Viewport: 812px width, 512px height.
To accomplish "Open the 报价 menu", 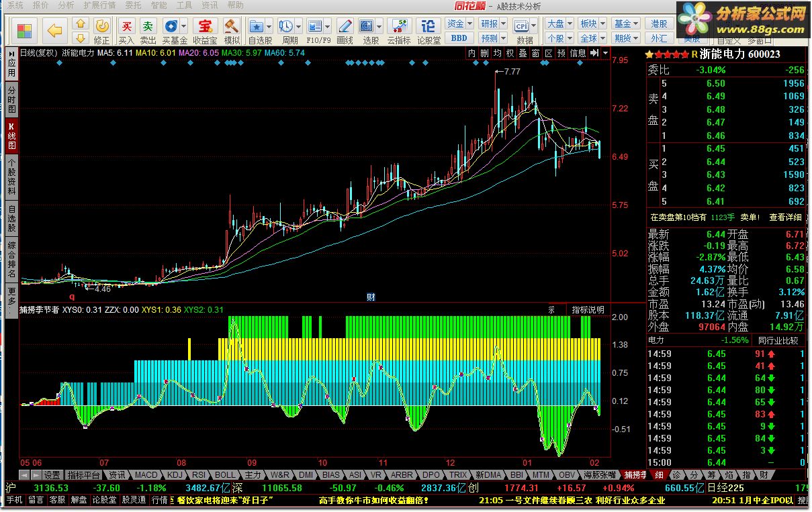I will [40, 5].
